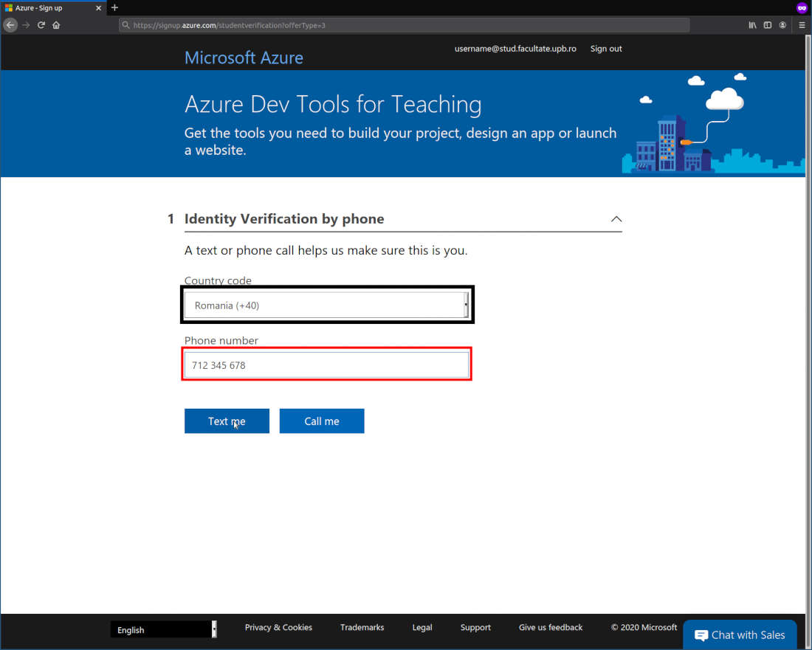Click the Call me button
812x650 pixels.
(x=321, y=421)
